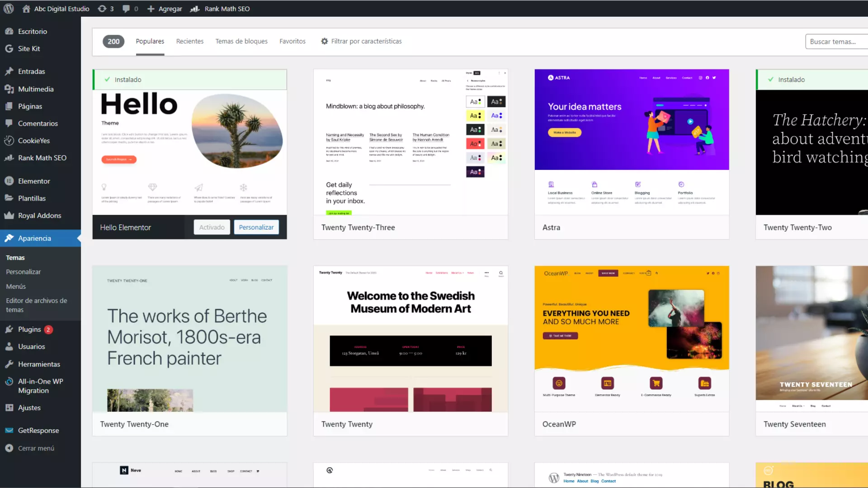Switch to the Populares tab
The width and height of the screenshot is (868, 488).
(x=150, y=41)
